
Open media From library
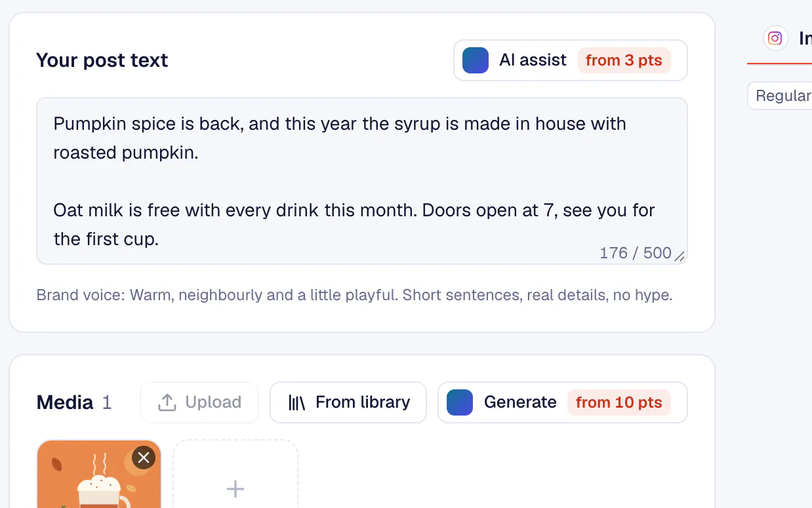tap(348, 402)
